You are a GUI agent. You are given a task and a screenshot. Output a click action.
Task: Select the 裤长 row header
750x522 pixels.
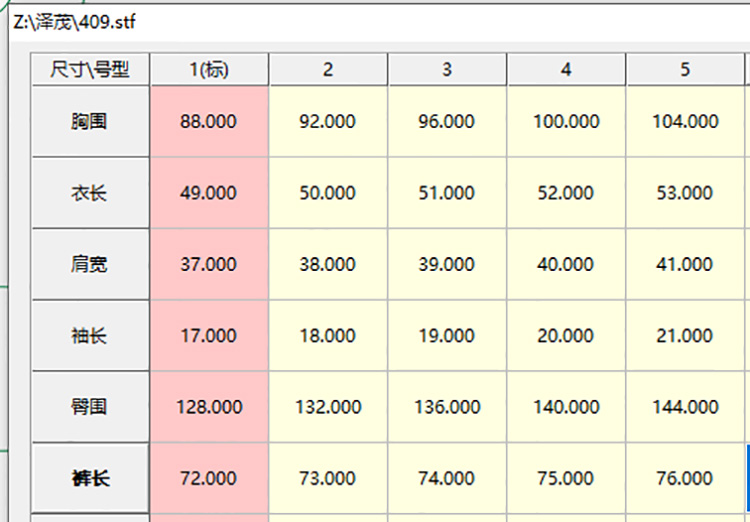(x=90, y=478)
